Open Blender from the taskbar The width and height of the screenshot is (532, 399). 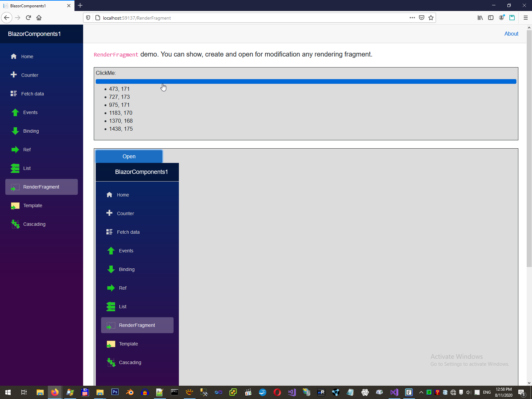(x=130, y=392)
